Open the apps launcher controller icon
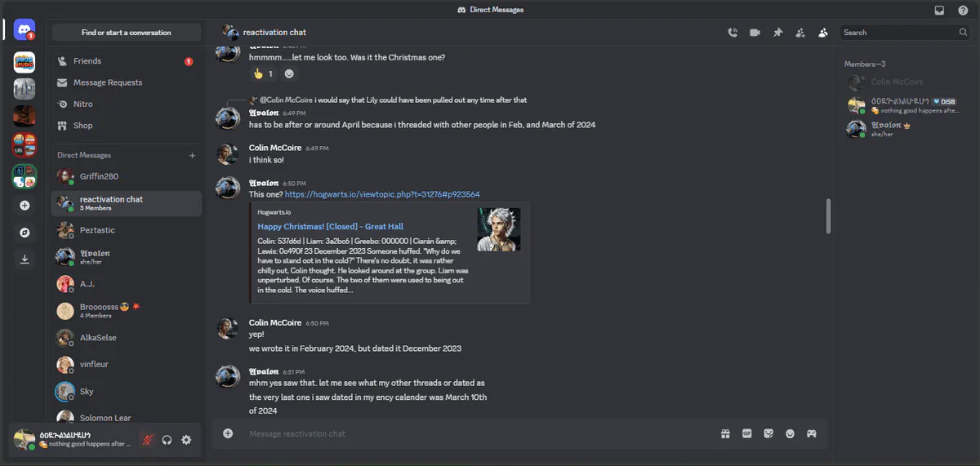Screen dimensions: 980x466 click(x=812, y=433)
